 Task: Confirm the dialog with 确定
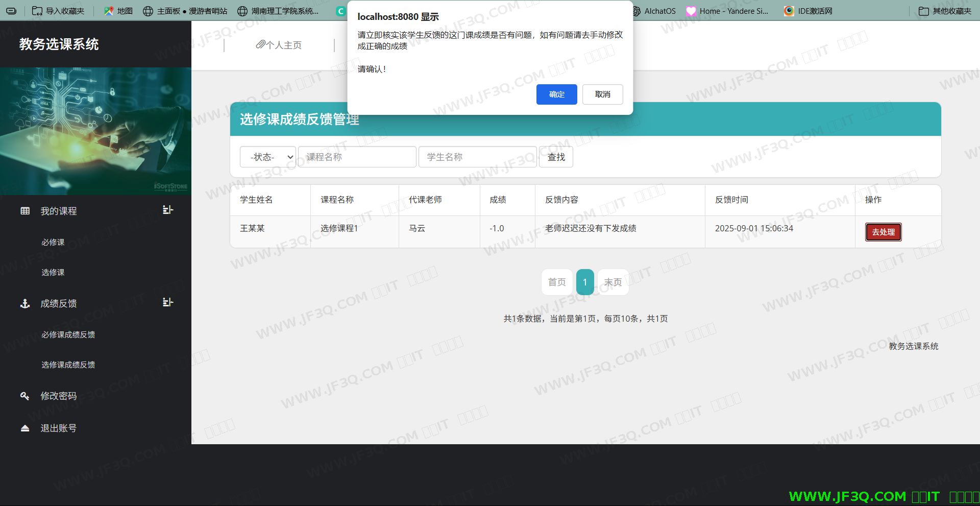pos(556,94)
